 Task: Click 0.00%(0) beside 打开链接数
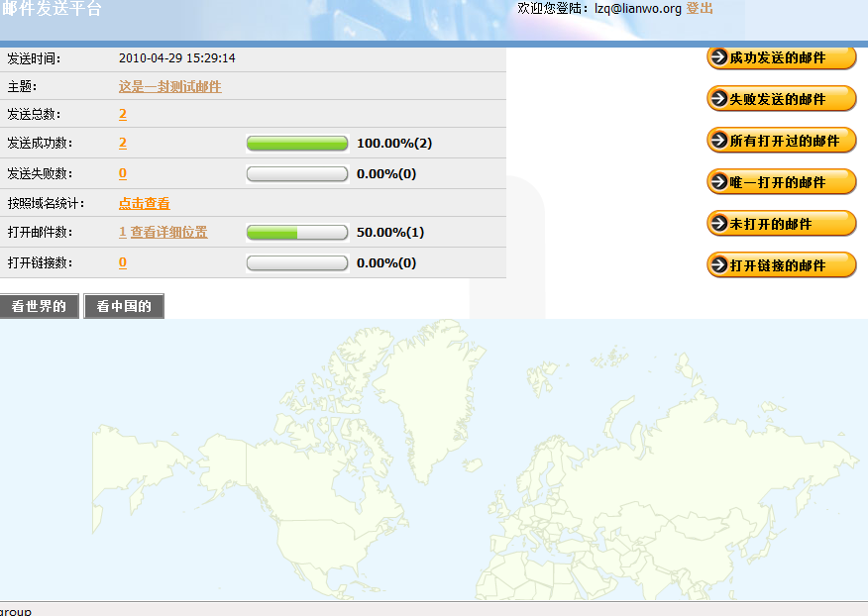(x=386, y=262)
